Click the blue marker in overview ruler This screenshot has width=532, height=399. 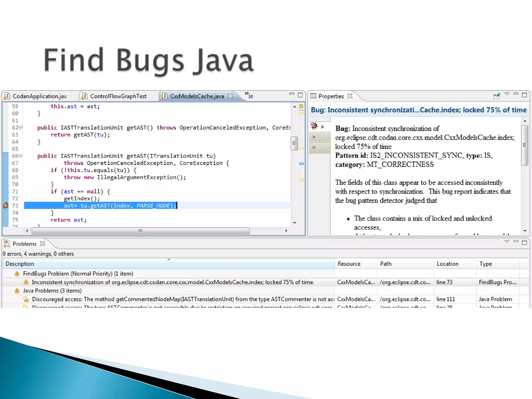coord(301,164)
